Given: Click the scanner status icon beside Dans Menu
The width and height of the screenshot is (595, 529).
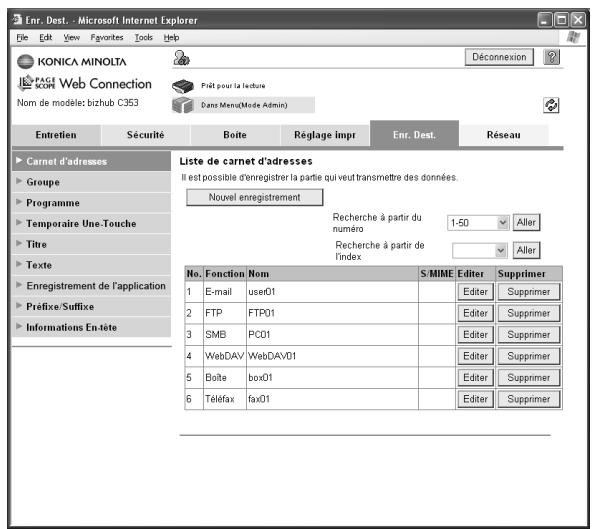Looking at the screenshot, I should click(x=183, y=105).
